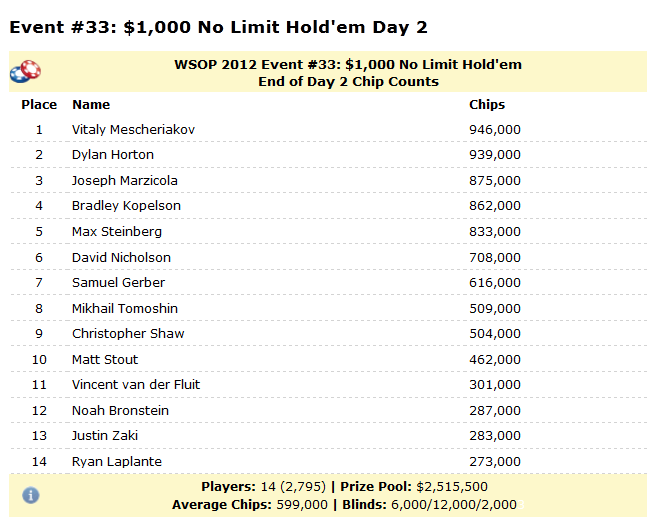Select the event title heading

(x=218, y=27)
